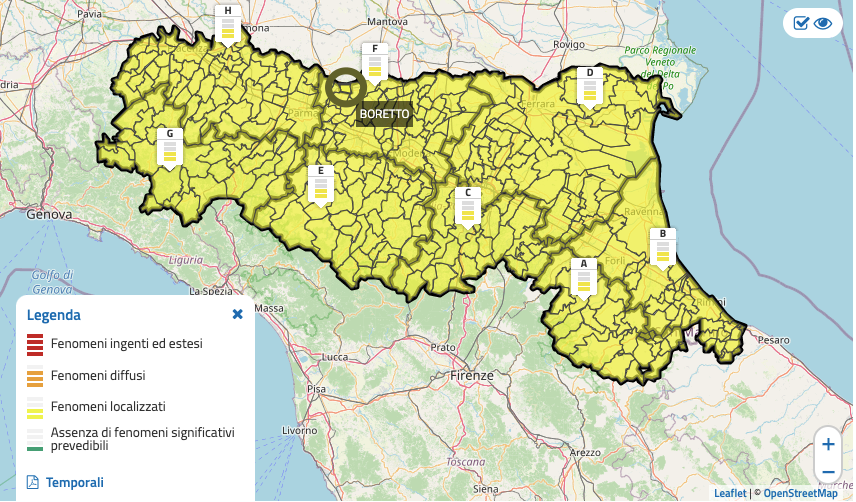This screenshot has height=502, width=856.
Task: Click the BORETTO tooltip label
Action: [x=384, y=114]
